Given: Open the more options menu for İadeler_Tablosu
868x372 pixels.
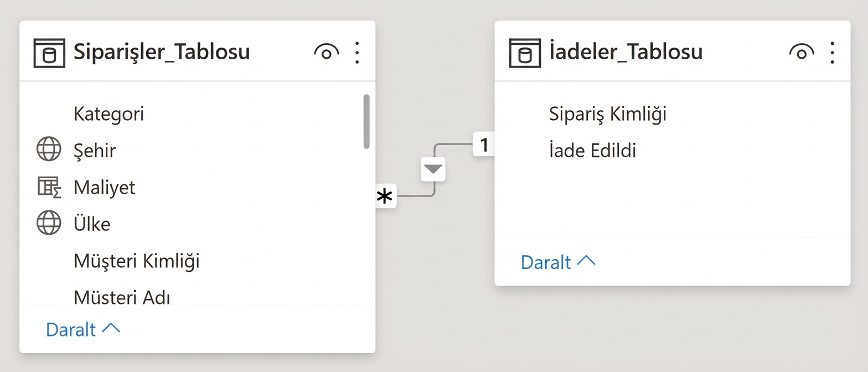Looking at the screenshot, I should tap(833, 51).
